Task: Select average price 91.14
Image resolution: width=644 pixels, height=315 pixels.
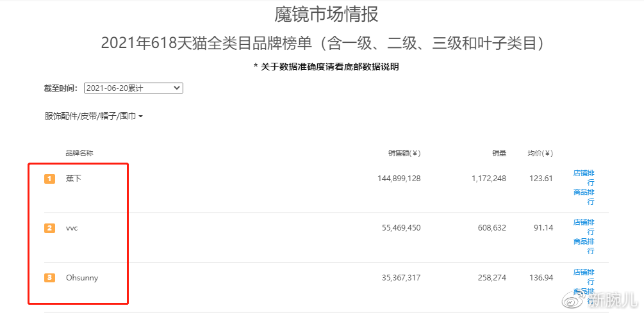Action: pos(544,228)
